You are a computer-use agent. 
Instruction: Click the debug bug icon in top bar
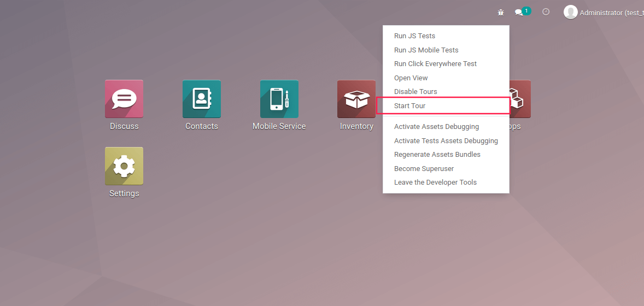click(501, 13)
